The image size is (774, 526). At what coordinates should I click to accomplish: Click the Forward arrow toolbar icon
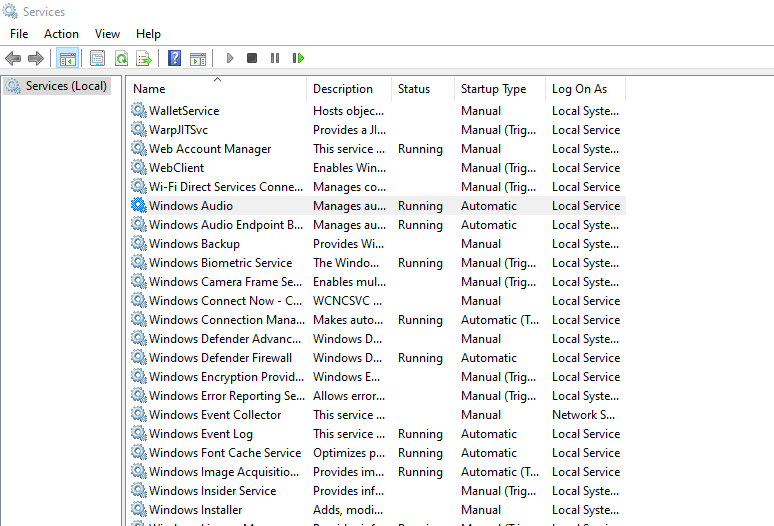36,59
